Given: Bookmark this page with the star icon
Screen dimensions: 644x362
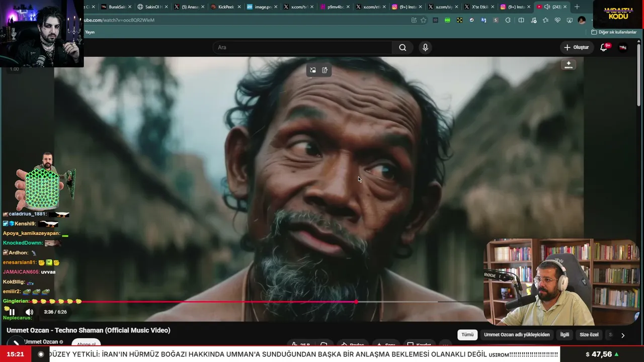Looking at the screenshot, I should point(423,20).
